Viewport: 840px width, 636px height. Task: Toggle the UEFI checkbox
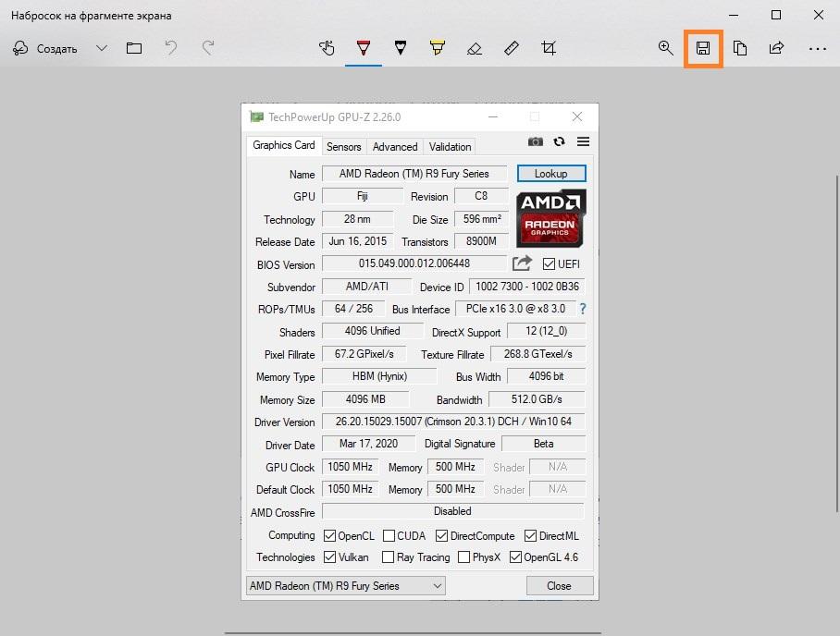[549, 264]
